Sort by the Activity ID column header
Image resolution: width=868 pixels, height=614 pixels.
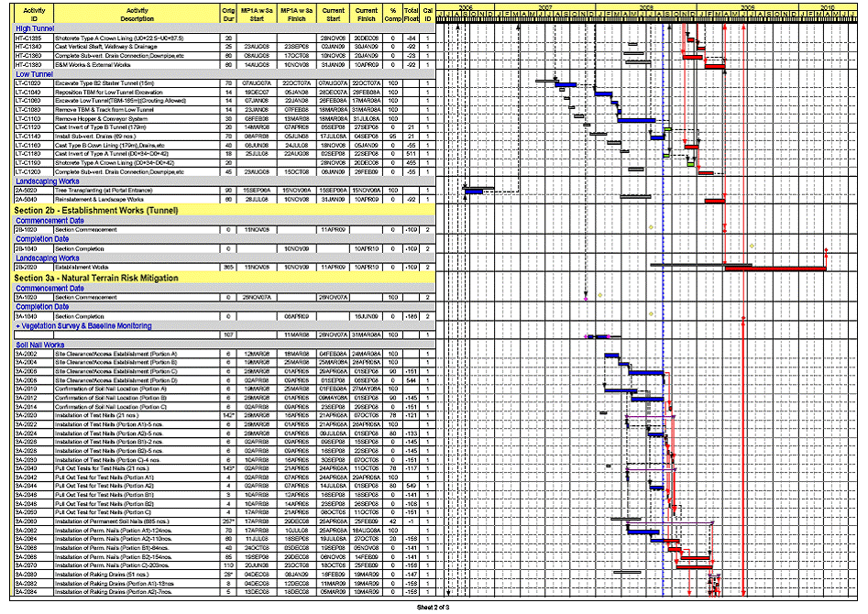34,13
